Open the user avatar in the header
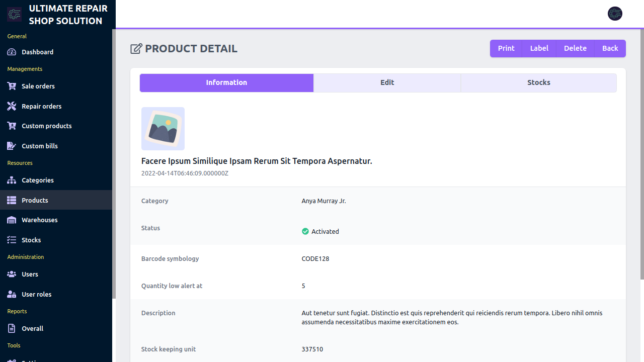This screenshot has height=362, width=644. point(615,14)
